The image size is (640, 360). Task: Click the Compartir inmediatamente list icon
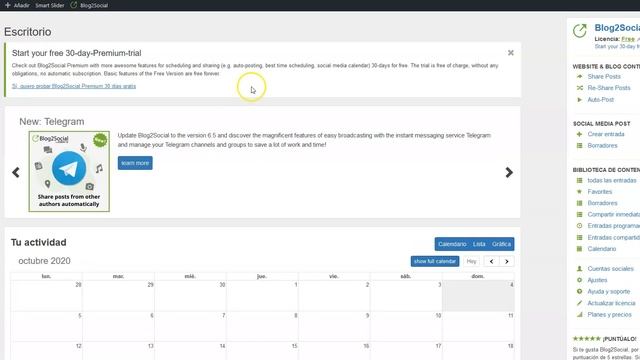(x=579, y=214)
